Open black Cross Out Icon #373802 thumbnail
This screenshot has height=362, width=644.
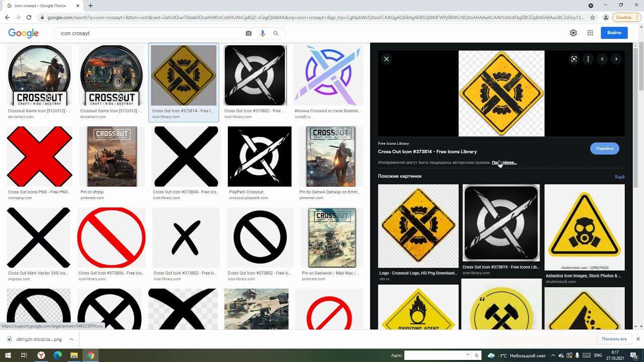tap(255, 75)
